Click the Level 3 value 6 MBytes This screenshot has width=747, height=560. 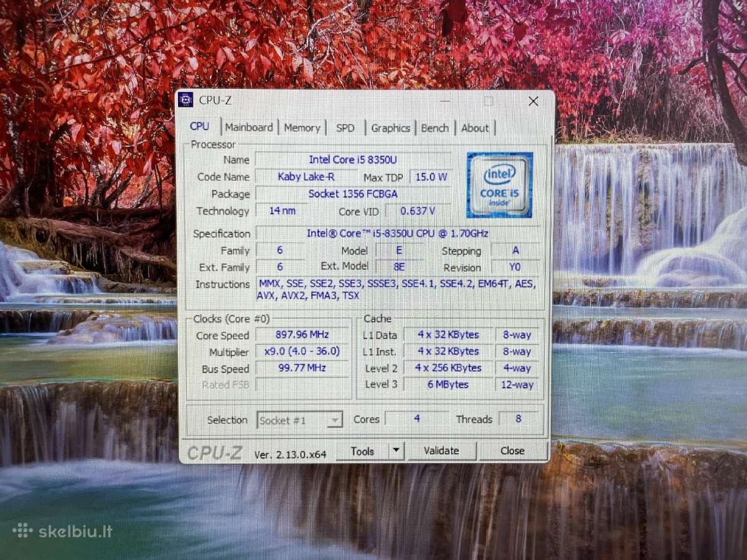pyautogui.click(x=448, y=385)
